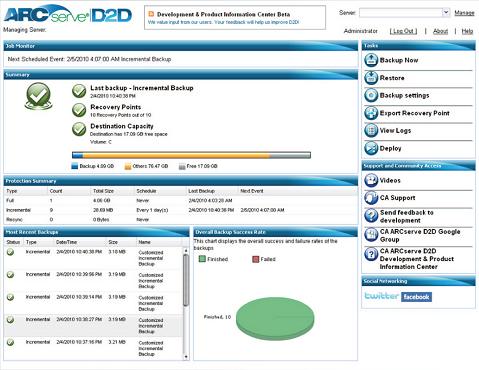Sort recent backups by Size column
Screen dimensions: 479x370
[x=121, y=242]
